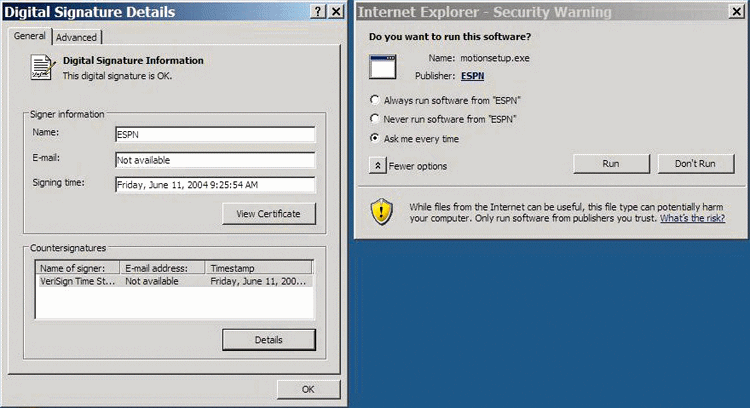
Task: Click the motionsetup.exe program window icon
Action: tap(382, 67)
